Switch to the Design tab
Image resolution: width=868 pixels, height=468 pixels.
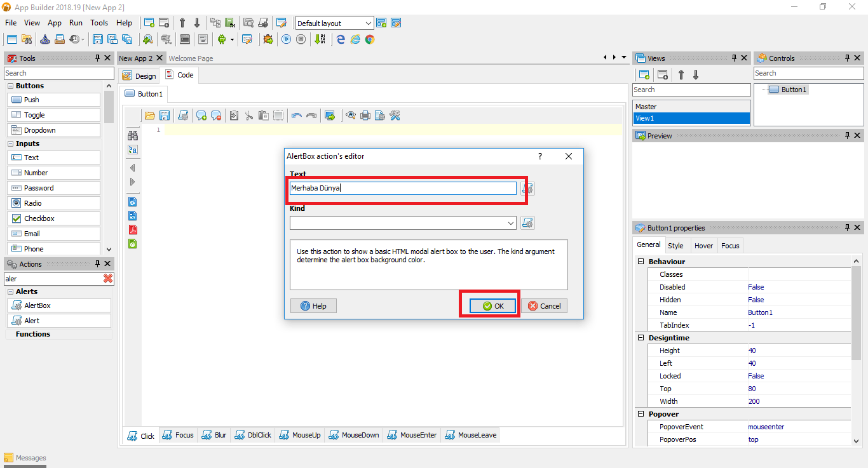click(139, 75)
